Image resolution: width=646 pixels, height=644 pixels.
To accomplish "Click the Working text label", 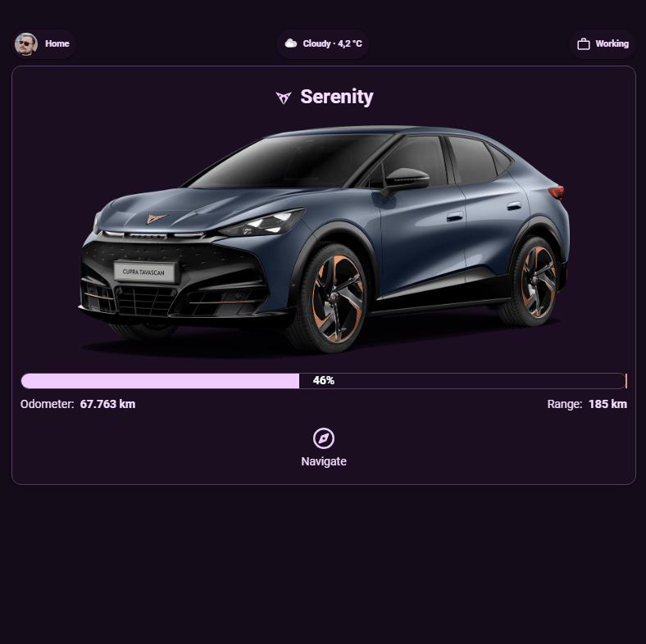I will coord(612,43).
